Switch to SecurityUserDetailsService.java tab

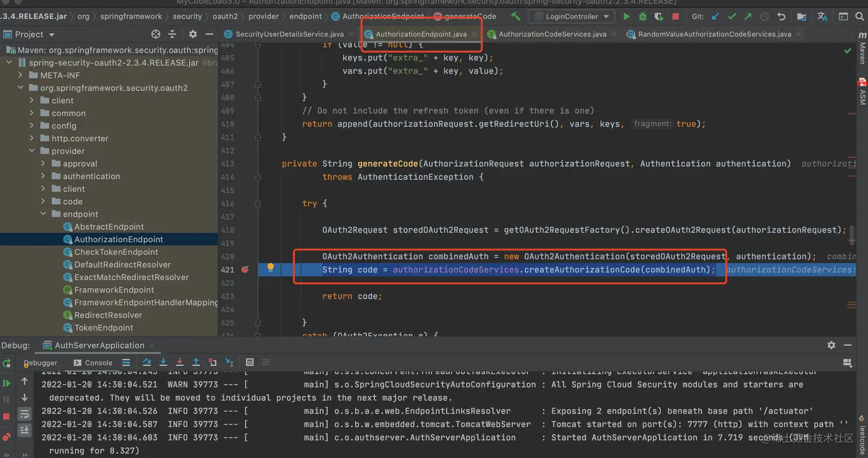[x=289, y=34]
